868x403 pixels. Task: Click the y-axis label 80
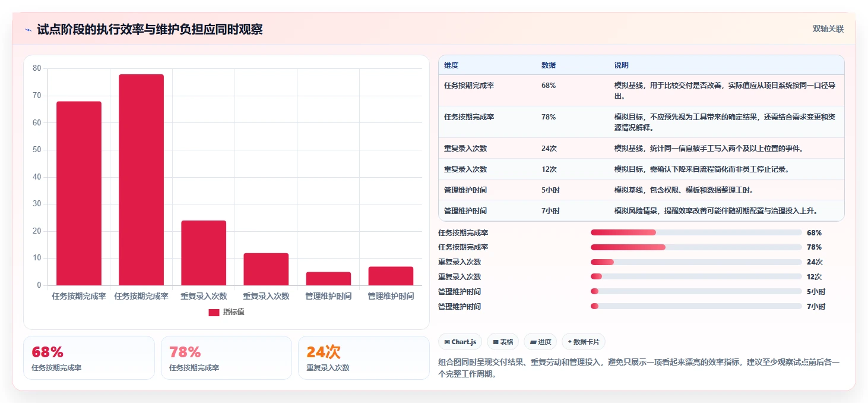point(37,68)
